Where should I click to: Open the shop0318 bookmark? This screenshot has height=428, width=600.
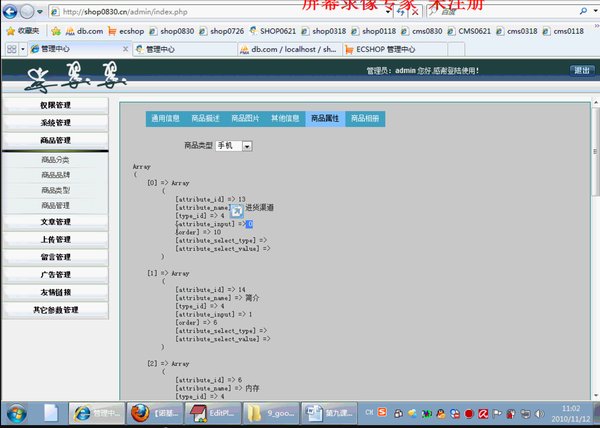pos(323,31)
